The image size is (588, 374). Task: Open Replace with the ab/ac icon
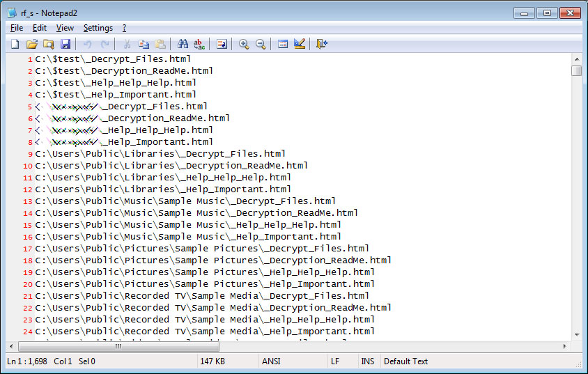click(199, 44)
